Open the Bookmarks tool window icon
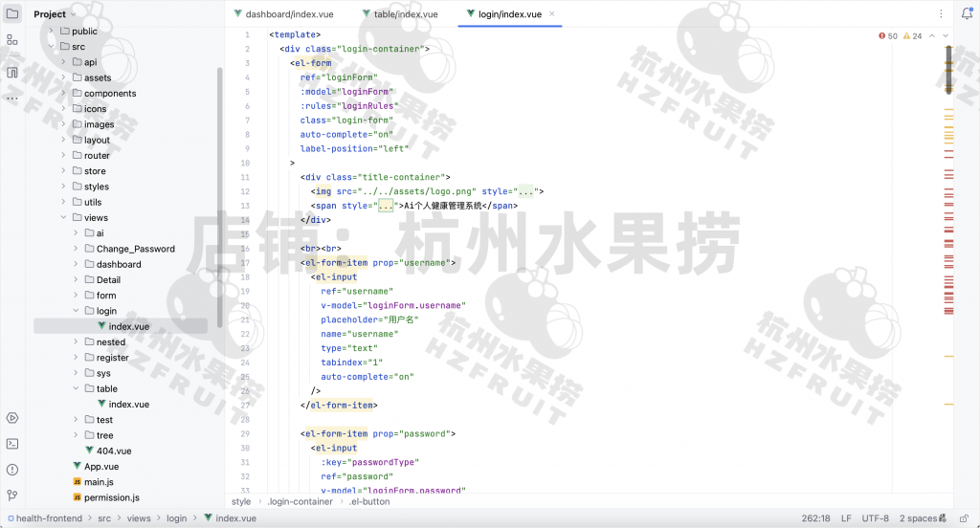Image resolution: width=980 pixels, height=528 pixels. [x=12, y=72]
